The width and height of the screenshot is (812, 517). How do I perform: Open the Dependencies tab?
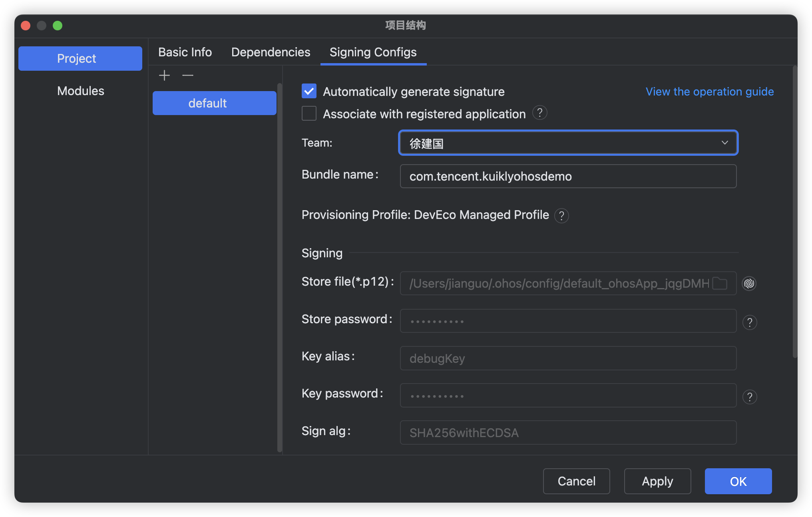[x=271, y=52]
